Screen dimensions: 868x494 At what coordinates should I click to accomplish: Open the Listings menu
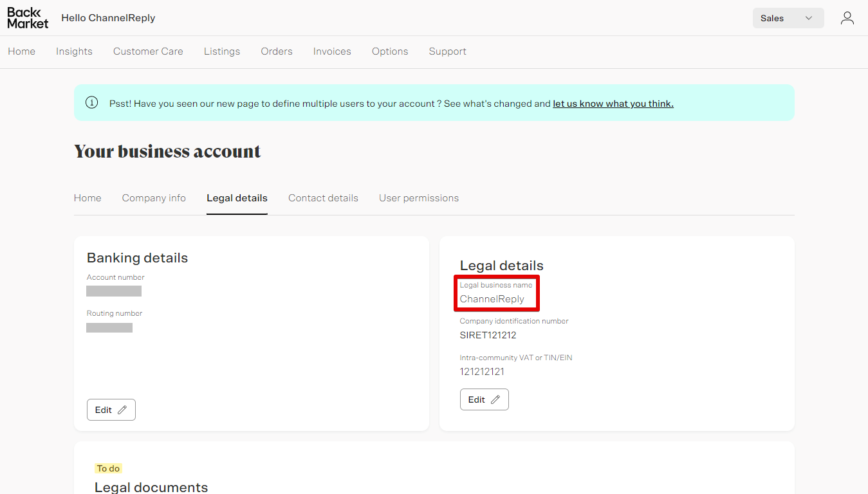click(222, 51)
